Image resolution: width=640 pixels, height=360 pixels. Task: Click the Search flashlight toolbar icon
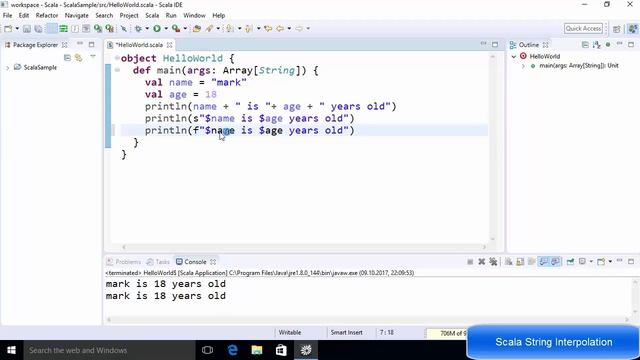click(x=209, y=29)
